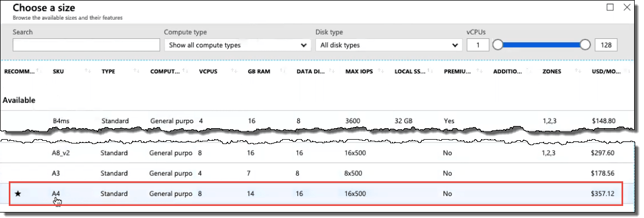Sort by the VCPUS column header
This screenshot has height=218, width=644.
coord(208,71)
